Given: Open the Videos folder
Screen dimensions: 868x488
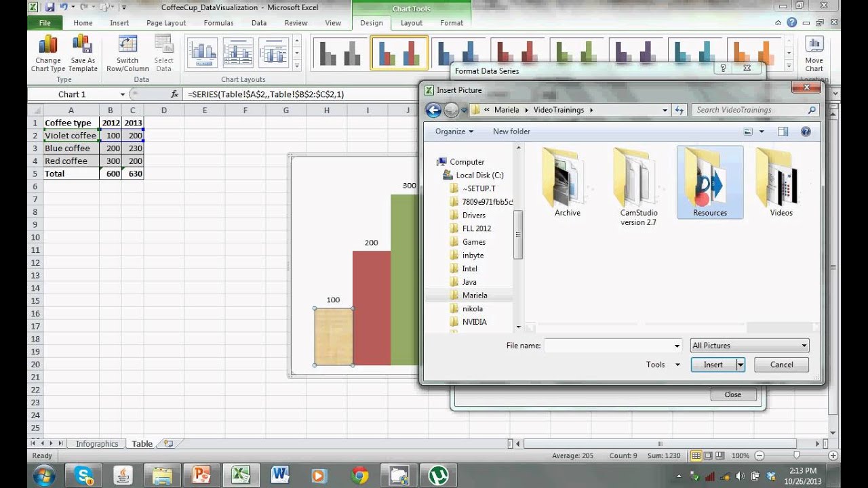Looking at the screenshot, I should coord(781,183).
